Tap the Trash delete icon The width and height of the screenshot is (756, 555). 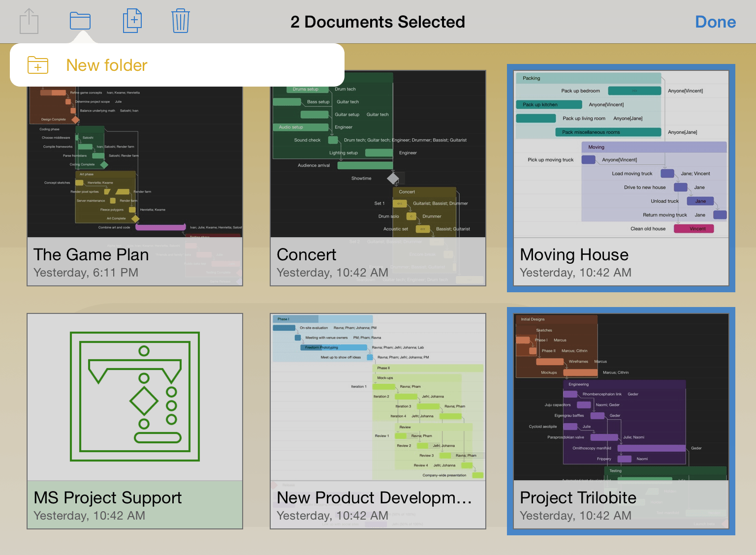tap(181, 21)
